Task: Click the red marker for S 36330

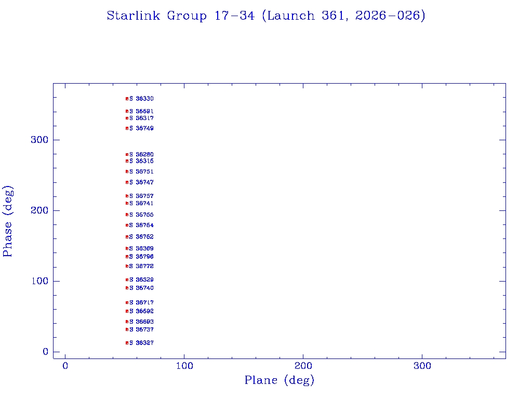Action: pos(127,99)
